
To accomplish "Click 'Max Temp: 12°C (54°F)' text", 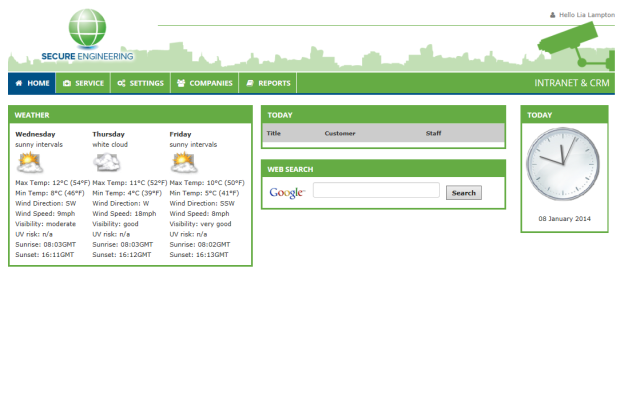I will pos(53,183).
